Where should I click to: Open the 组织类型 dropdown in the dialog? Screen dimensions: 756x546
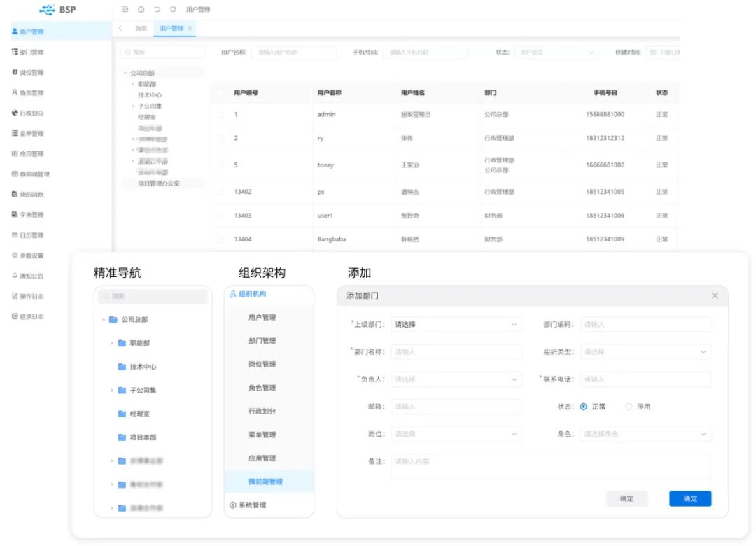[x=644, y=352]
